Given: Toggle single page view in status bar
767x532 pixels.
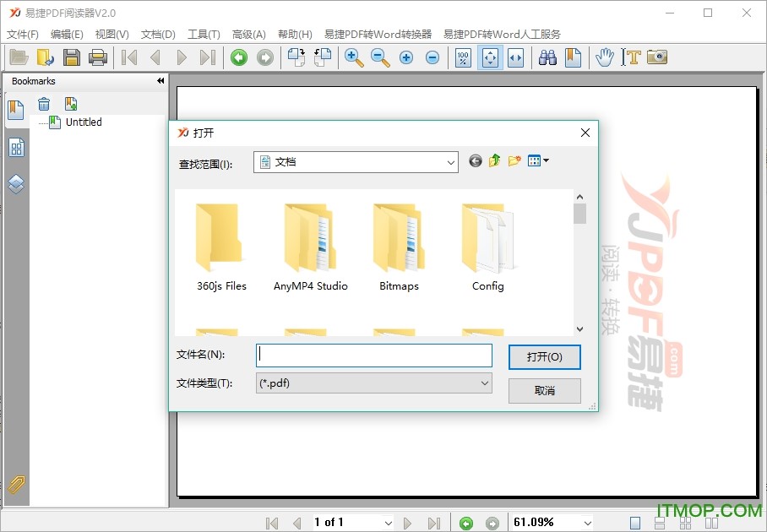Looking at the screenshot, I should click(x=634, y=522).
